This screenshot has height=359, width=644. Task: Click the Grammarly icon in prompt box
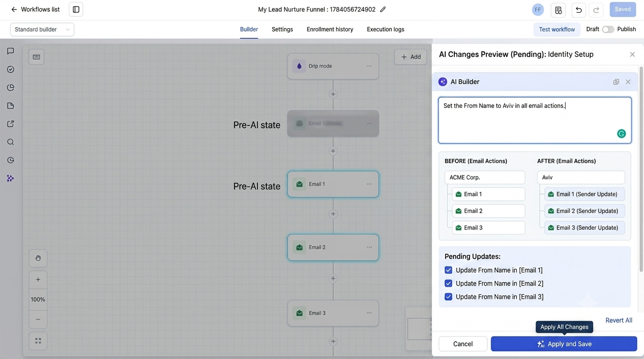pos(622,134)
